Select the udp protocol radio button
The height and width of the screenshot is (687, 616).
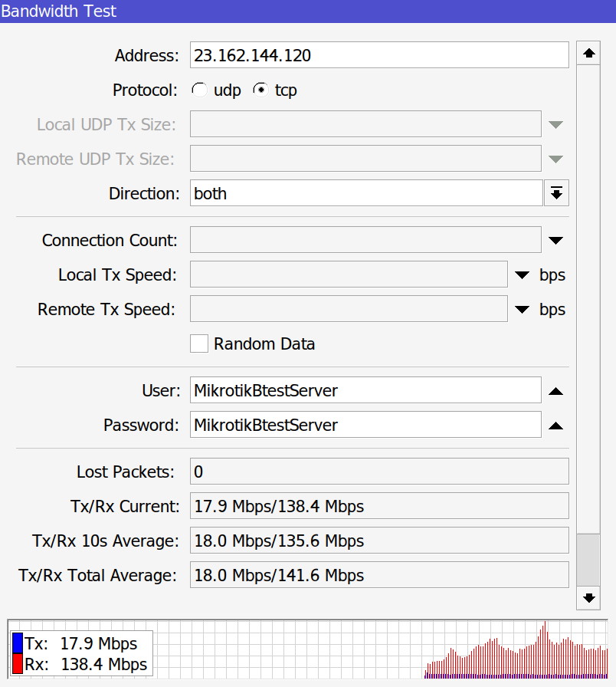[199, 90]
